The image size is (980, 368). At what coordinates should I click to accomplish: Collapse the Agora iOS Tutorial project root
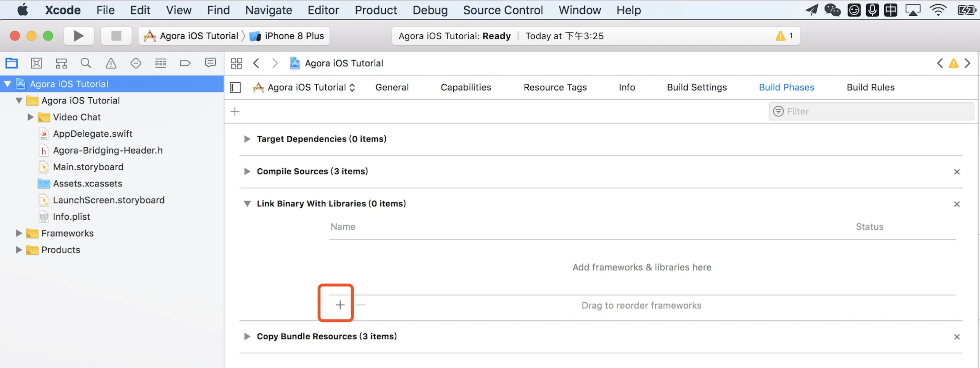[x=7, y=84]
